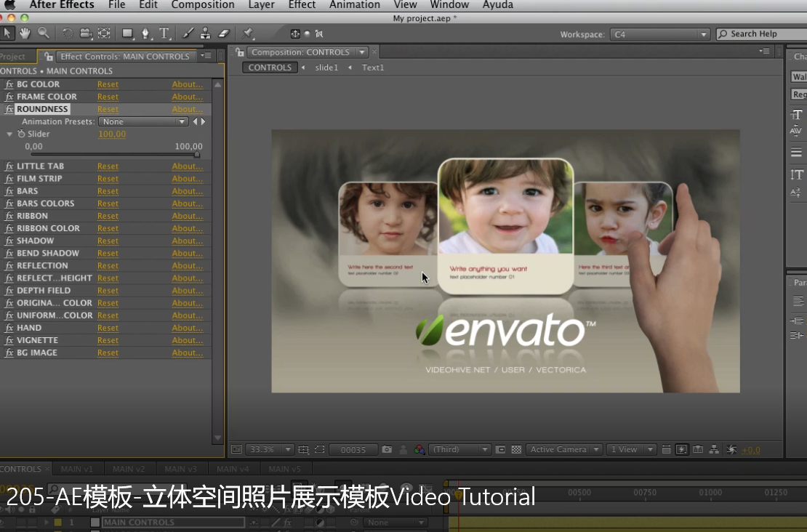Collapse the Slider property triangle
The width and height of the screenshot is (807, 532).
(9, 134)
